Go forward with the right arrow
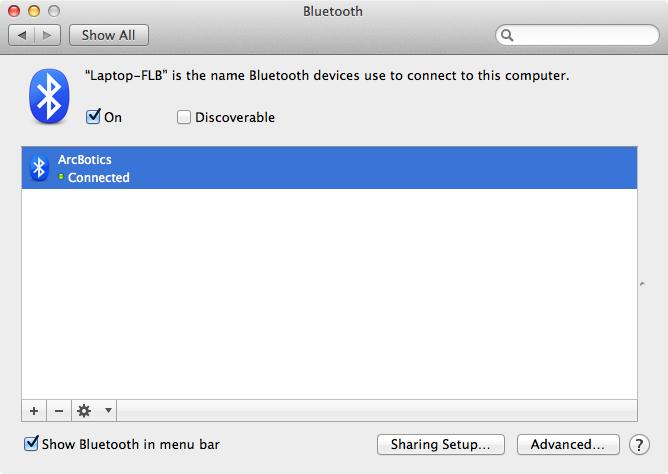 tap(47, 35)
